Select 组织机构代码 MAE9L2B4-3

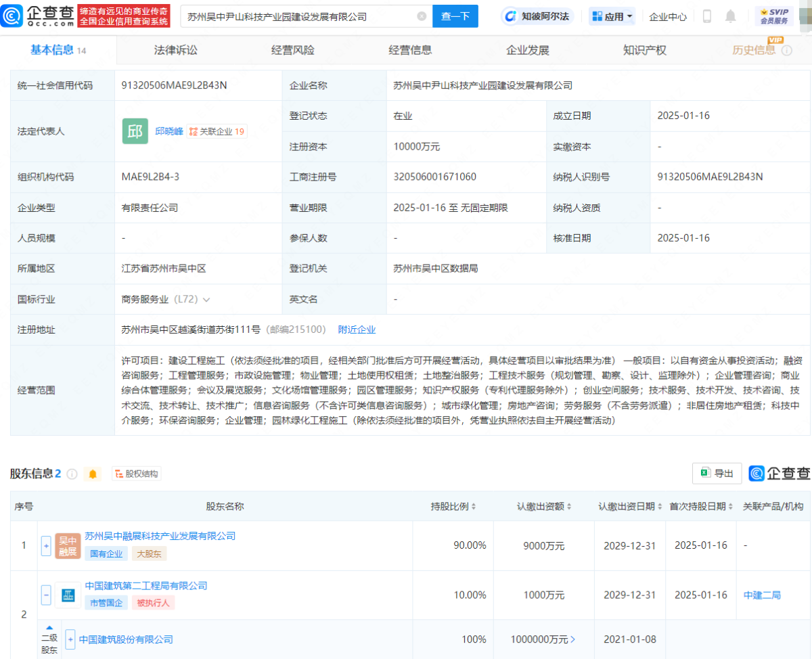[x=150, y=177]
